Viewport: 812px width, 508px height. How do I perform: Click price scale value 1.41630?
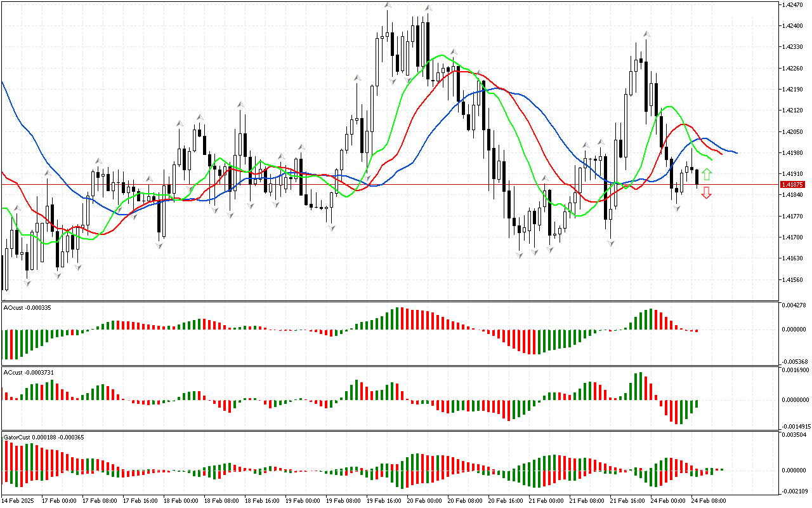click(792, 258)
